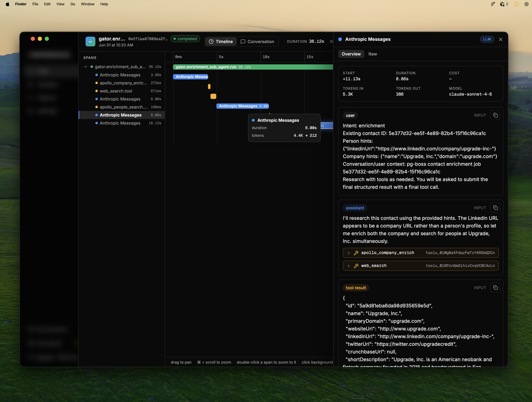Select the Anthropic Messages 6.00s span row
The image size is (532, 402).
point(122,99)
